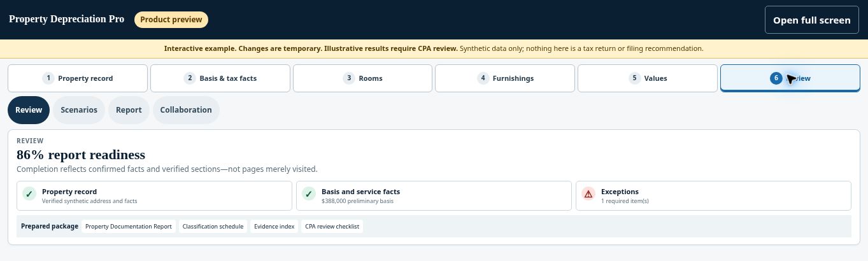Click the 'Completion reflects confirmed facts' description
The width and height of the screenshot is (868, 261).
(167, 169)
